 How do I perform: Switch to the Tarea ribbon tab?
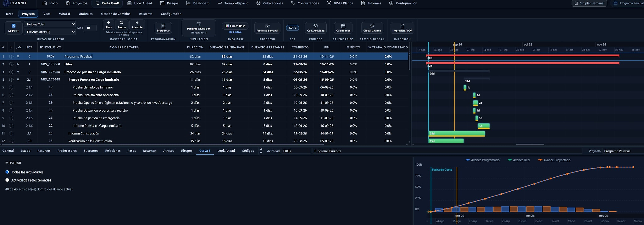tap(9, 14)
